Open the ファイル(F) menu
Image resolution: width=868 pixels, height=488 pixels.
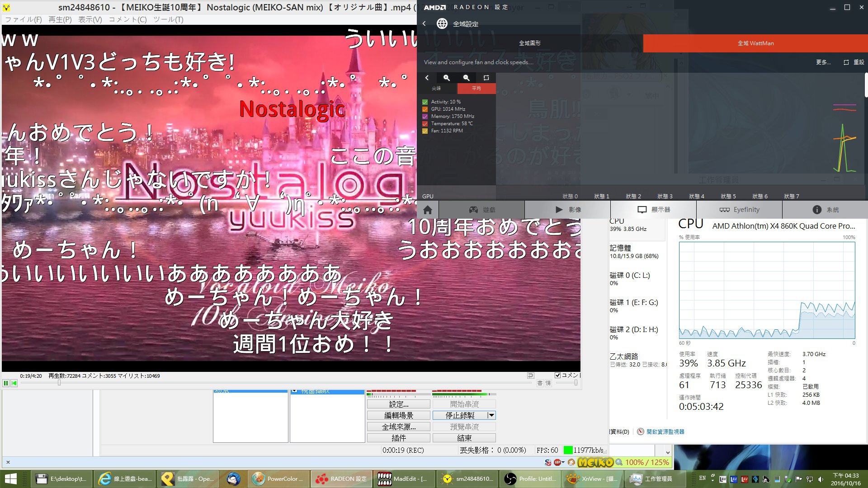[x=24, y=19]
